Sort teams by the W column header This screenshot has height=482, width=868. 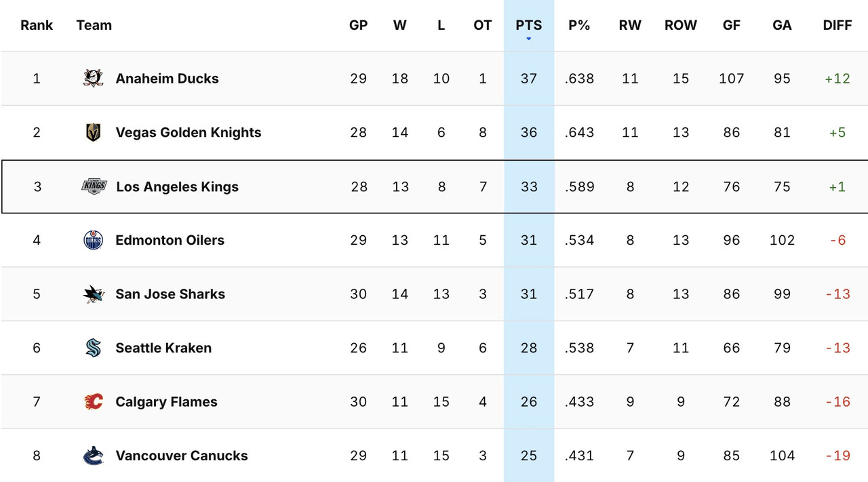[400, 25]
